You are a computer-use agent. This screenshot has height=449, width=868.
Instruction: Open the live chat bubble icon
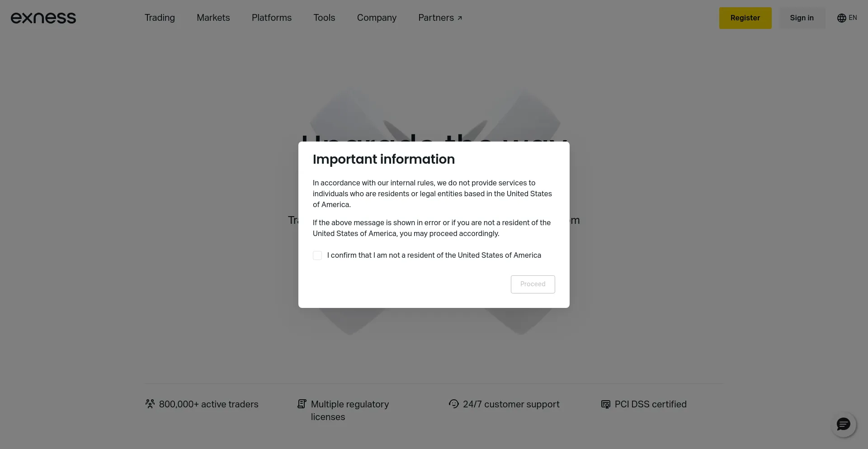coord(843,424)
